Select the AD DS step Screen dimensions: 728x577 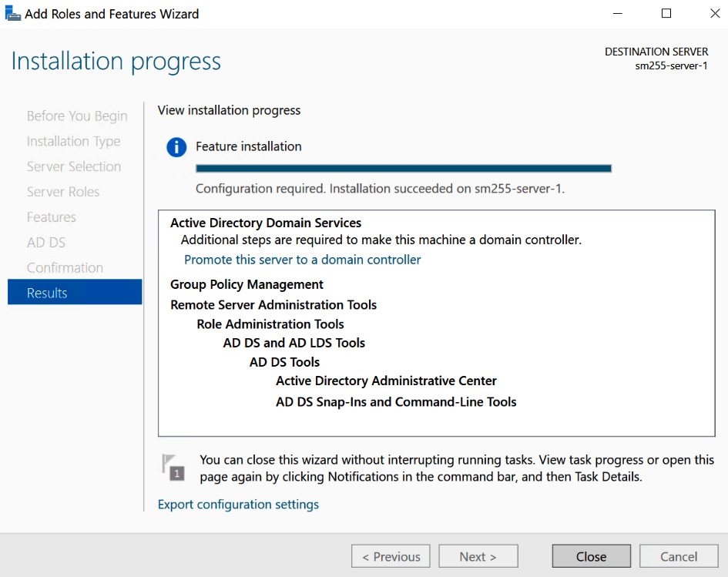click(x=46, y=243)
